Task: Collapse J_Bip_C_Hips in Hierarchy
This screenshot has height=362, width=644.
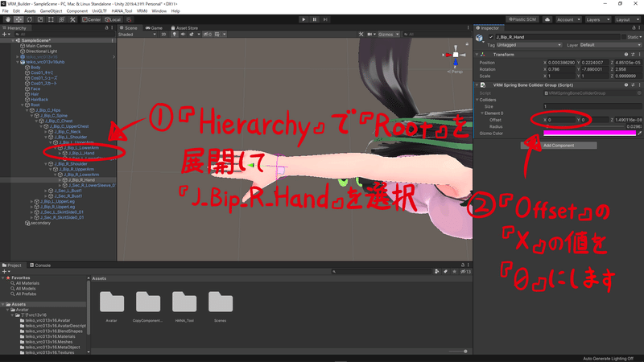Action: pos(27,110)
